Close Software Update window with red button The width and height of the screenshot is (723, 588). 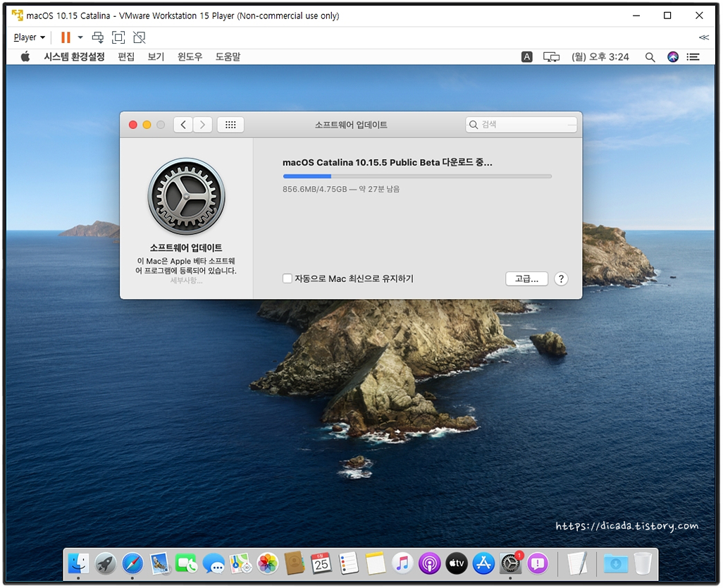132,125
